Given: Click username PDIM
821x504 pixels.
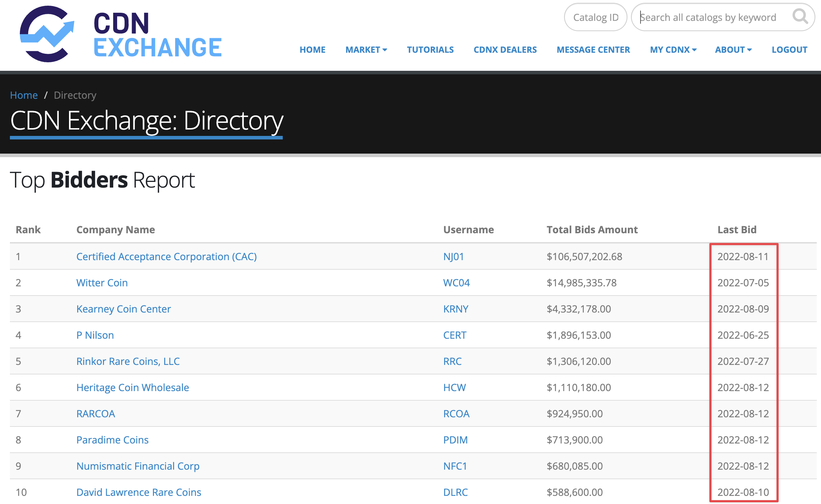Looking at the screenshot, I should point(455,440).
